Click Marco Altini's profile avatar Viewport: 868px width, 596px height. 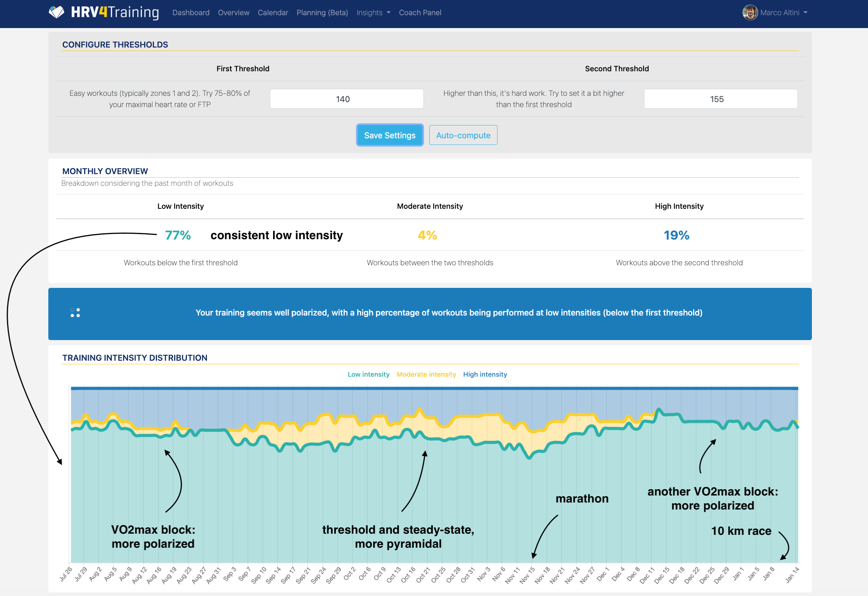coord(750,12)
